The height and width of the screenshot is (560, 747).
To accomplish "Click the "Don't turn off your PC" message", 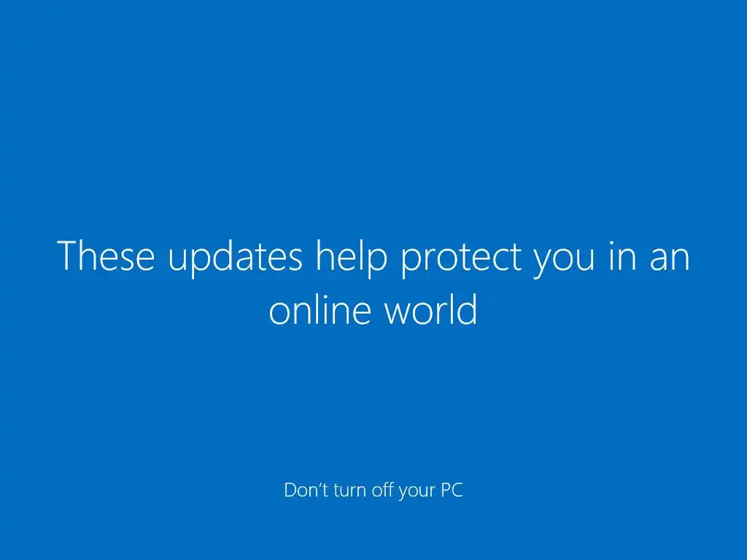I will (x=373, y=491).
